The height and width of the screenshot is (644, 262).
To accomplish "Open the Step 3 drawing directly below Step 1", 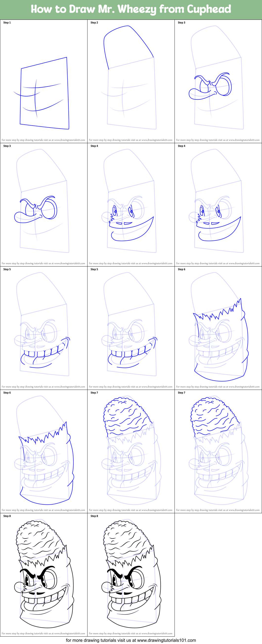I will click(x=44, y=205).
